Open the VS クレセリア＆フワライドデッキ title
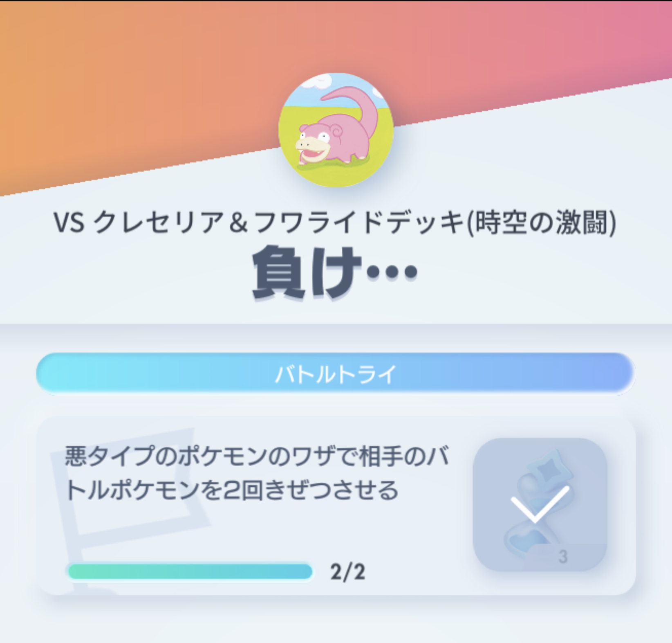Screen dimensions: 672x643 335,223
